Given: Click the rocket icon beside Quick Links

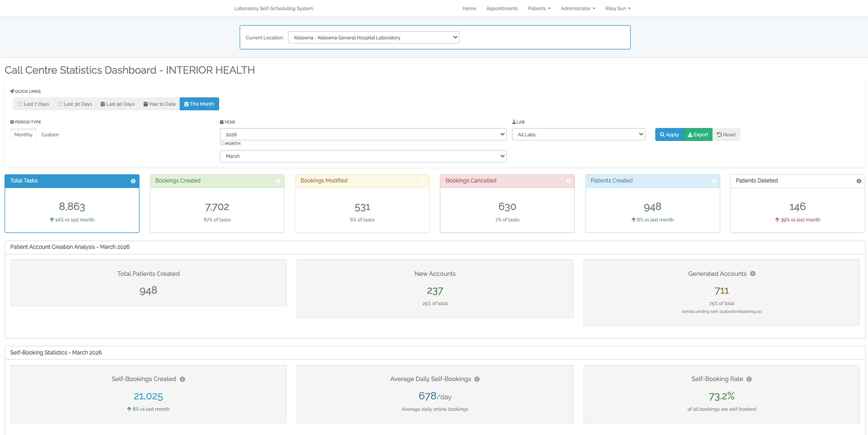Looking at the screenshot, I should 12,91.
